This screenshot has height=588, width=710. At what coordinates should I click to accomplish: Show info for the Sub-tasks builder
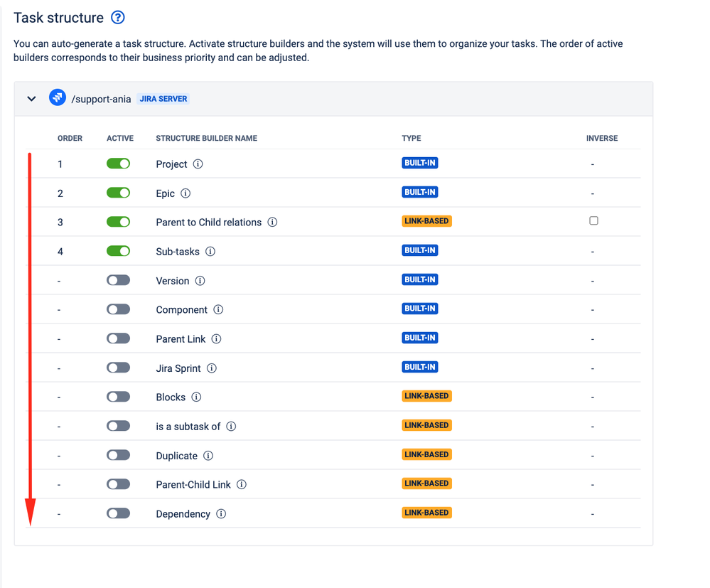[x=210, y=252]
